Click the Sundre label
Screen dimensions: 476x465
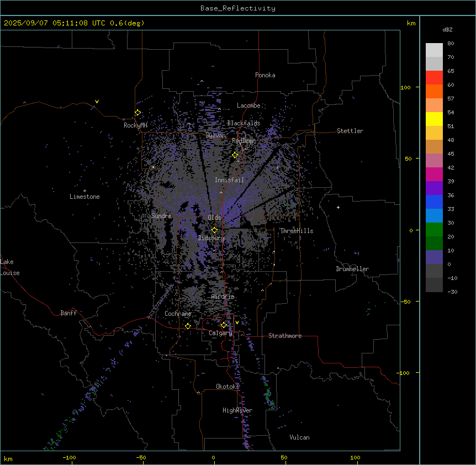coord(161,216)
